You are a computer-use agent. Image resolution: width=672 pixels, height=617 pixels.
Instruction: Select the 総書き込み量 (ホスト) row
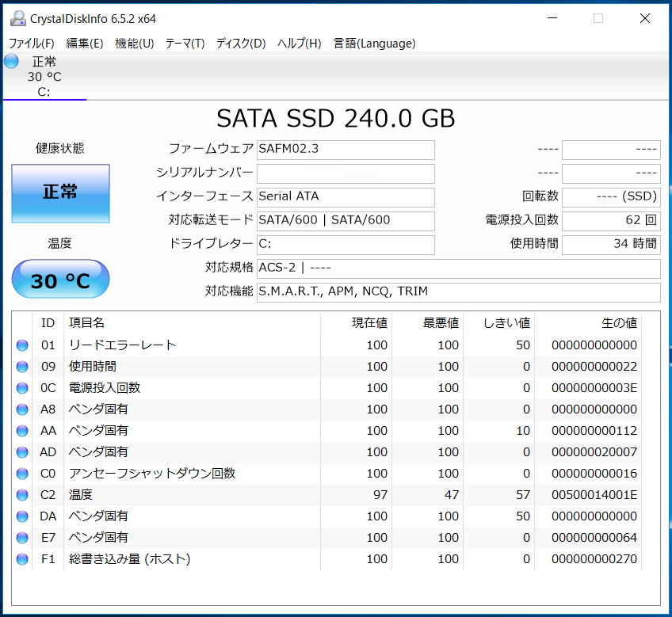click(x=326, y=559)
